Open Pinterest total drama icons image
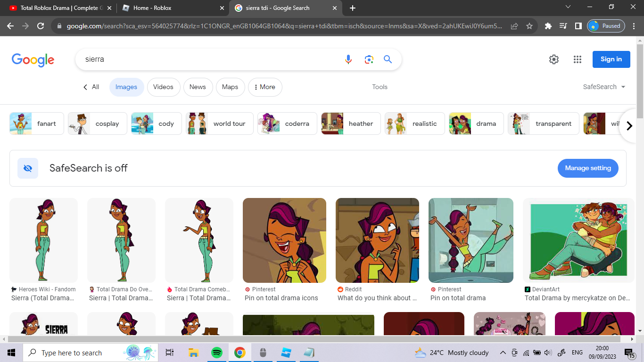644x362 pixels. (x=284, y=240)
